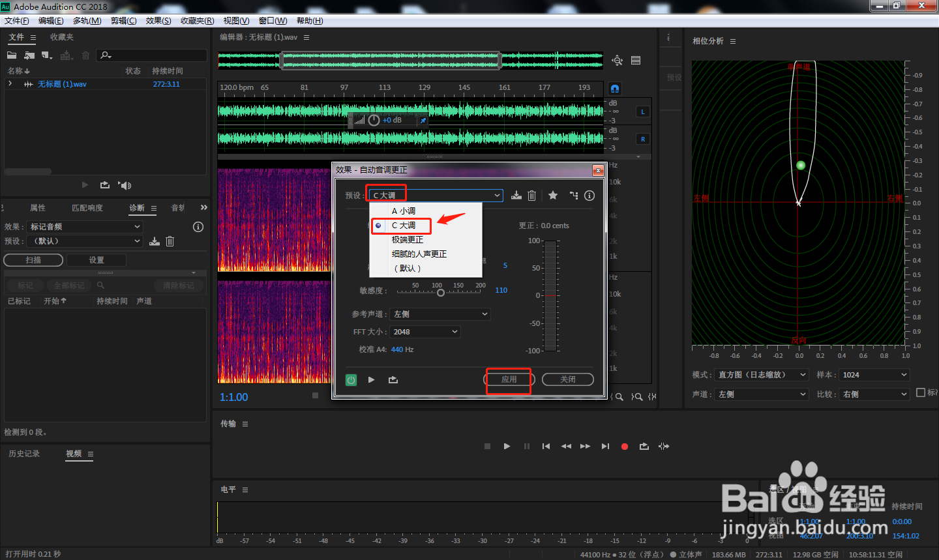This screenshot has width=939, height=560.
Task: Open the FFT 大小 dropdown
Action: (x=425, y=332)
